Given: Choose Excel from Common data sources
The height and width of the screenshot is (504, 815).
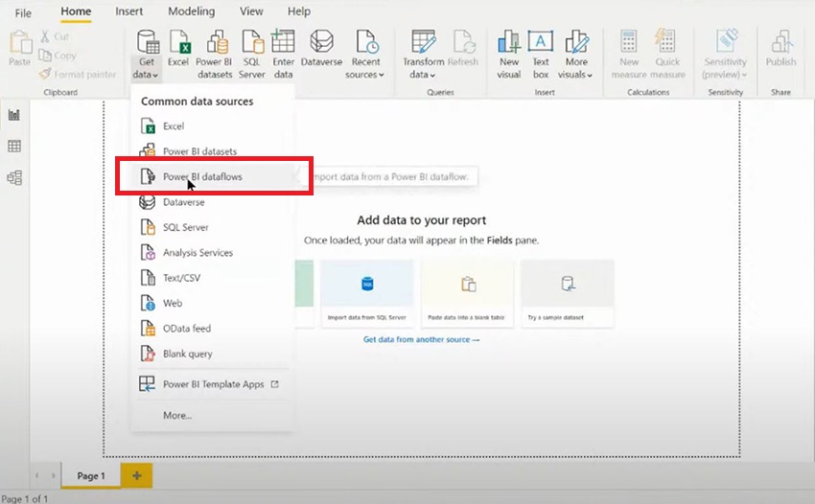Looking at the screenshot, I should tap(213, 126).
